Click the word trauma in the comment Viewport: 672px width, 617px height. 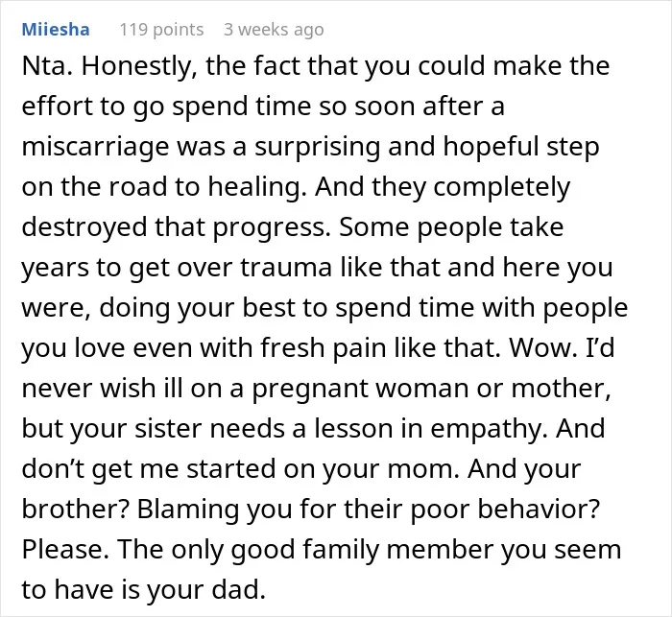pos(286,268)
